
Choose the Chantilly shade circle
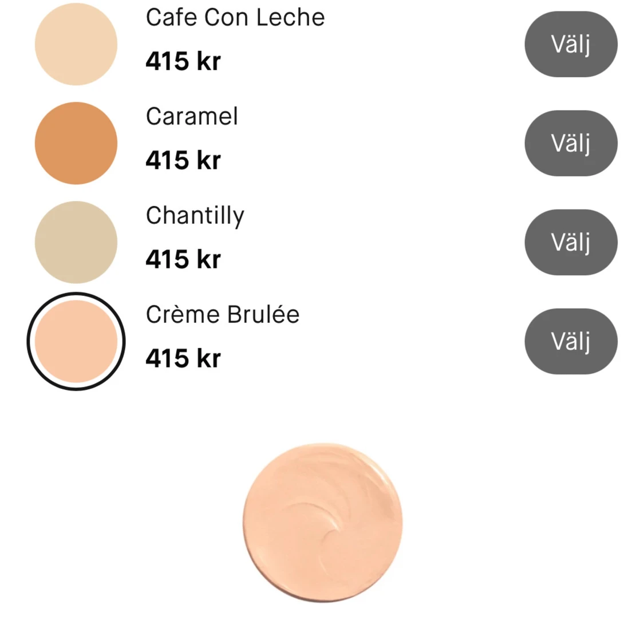(76, 242)
